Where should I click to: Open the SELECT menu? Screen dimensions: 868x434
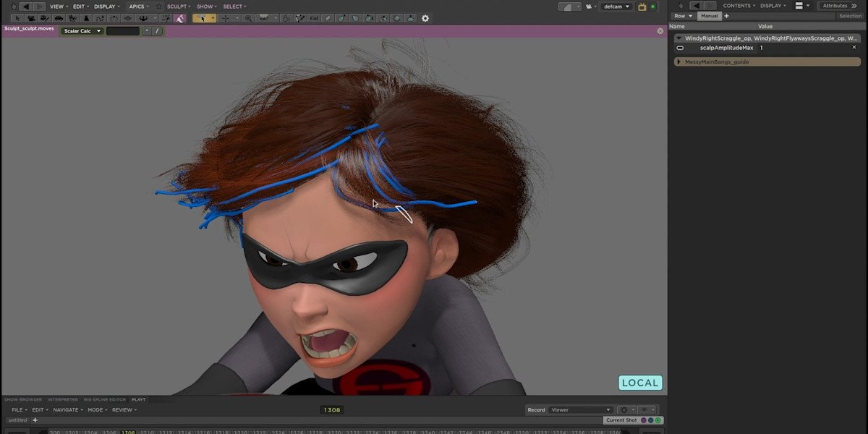[234, 7]
